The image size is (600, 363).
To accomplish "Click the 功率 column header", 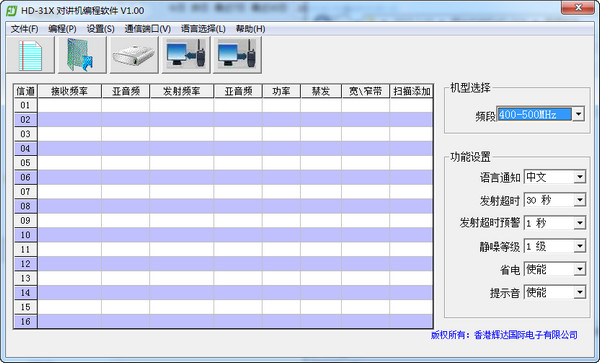I will tap(281, 91).
